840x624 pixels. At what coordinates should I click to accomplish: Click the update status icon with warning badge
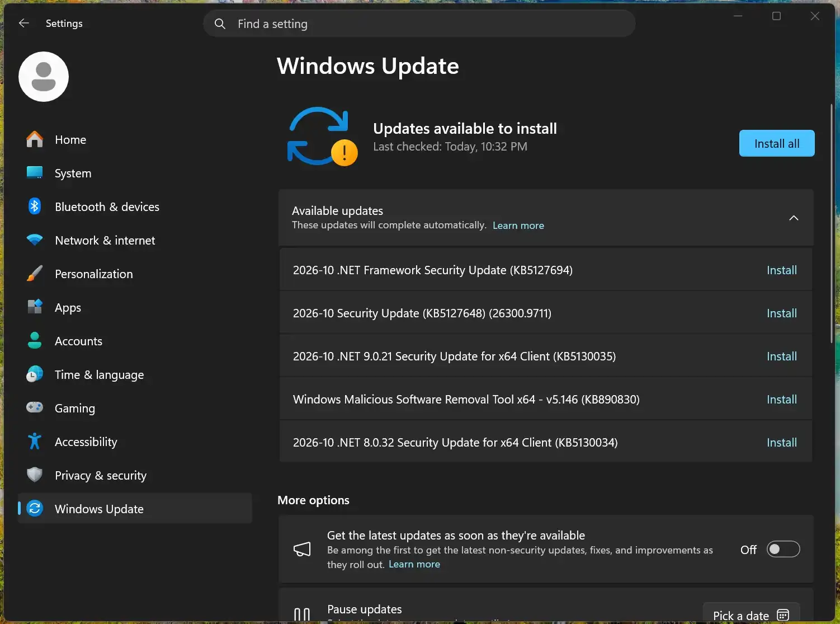(x=322, y=137)
